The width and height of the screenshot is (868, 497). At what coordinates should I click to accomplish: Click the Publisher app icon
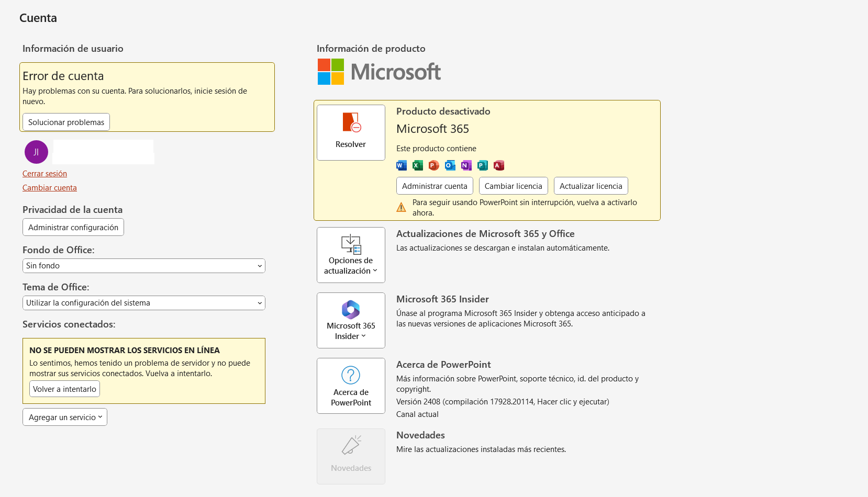(x=483, y=165)
